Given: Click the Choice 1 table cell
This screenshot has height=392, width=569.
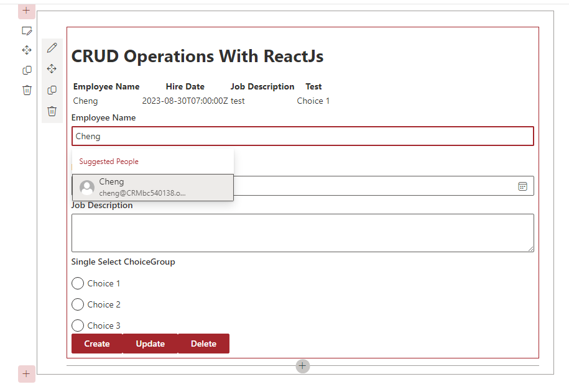Looking at the screenshot, I should coord(313,101).
